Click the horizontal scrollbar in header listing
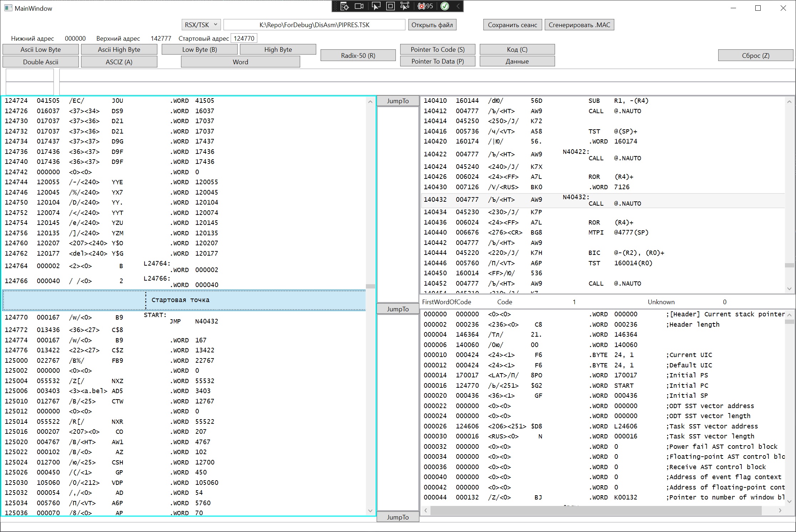Viewport: 796px width, 532px height. (596, 511)
